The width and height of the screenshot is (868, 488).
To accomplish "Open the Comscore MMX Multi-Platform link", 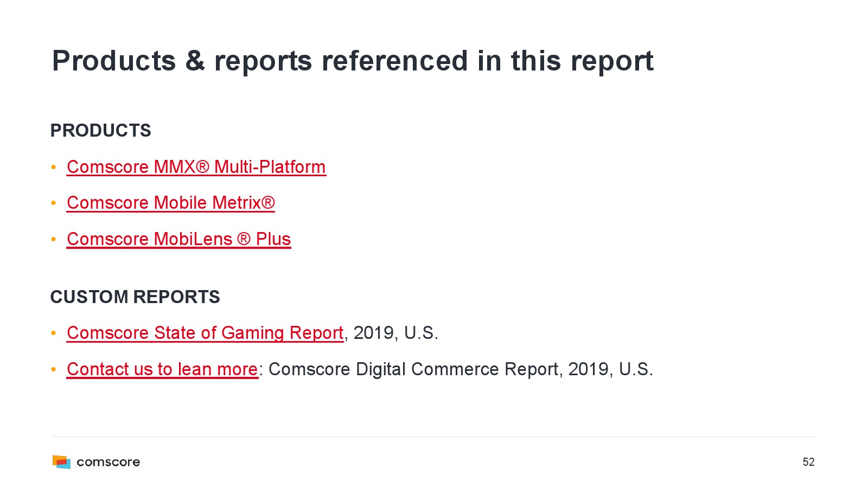I will click(196, 167).
